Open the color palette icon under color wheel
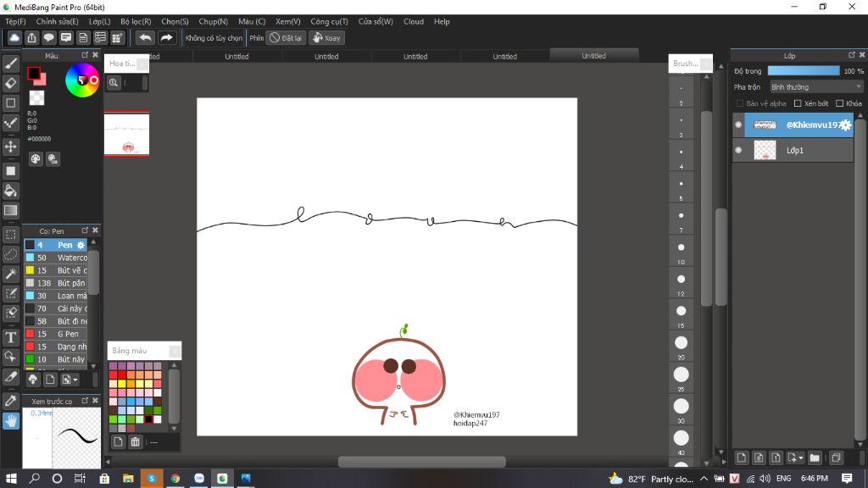Image resolution: width=868 pixels, height=488 pixels. 36,159
